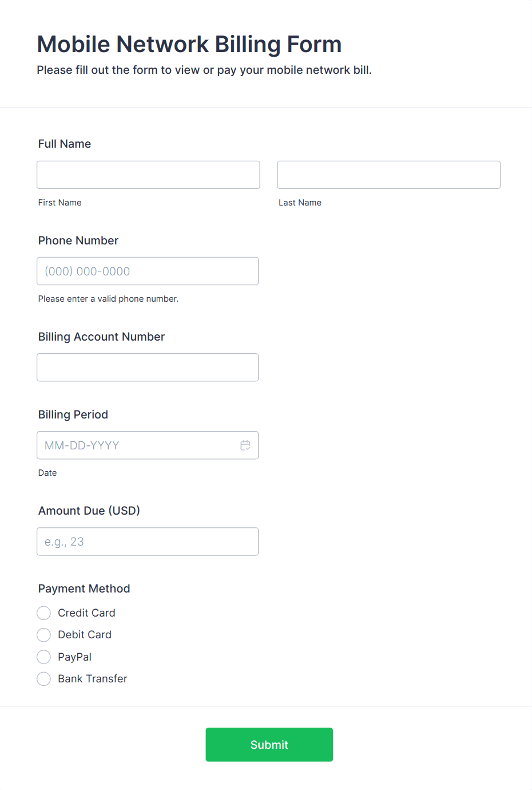Screen dimensions: 532x790
Task: Click the Payment Method heading label
Action: click(x=84, y=588)
